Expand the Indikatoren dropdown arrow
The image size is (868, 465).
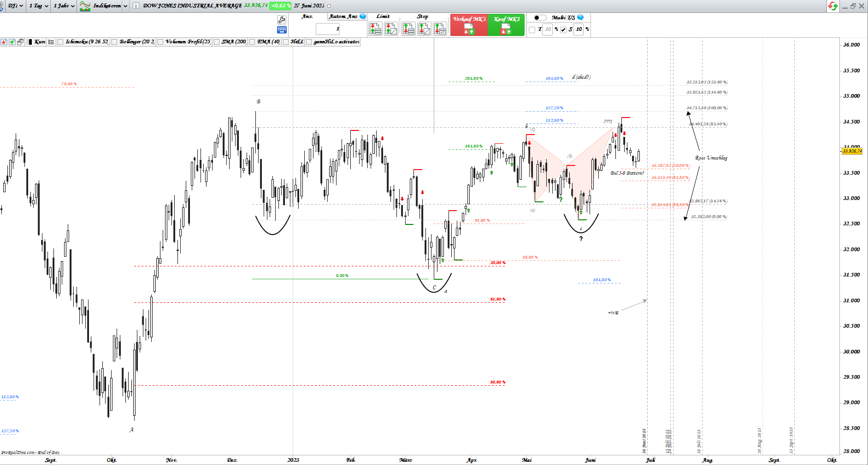(125, 6)
